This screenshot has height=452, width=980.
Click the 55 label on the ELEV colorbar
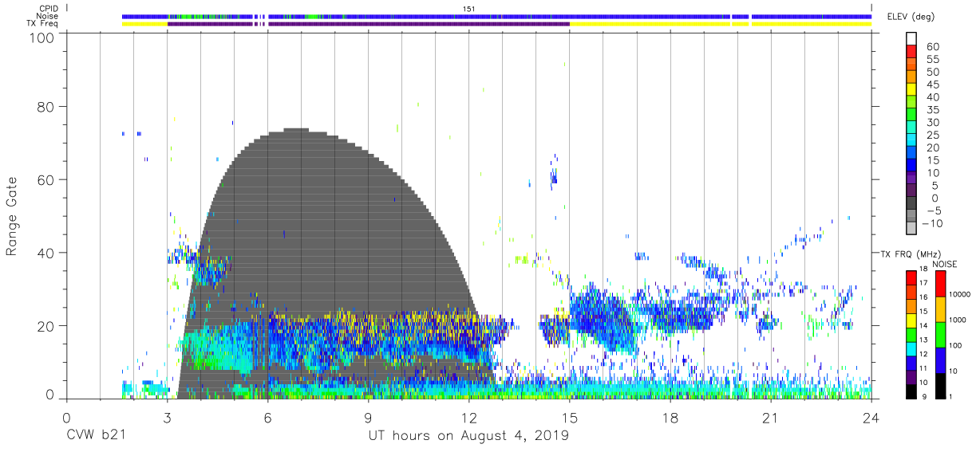933,60
